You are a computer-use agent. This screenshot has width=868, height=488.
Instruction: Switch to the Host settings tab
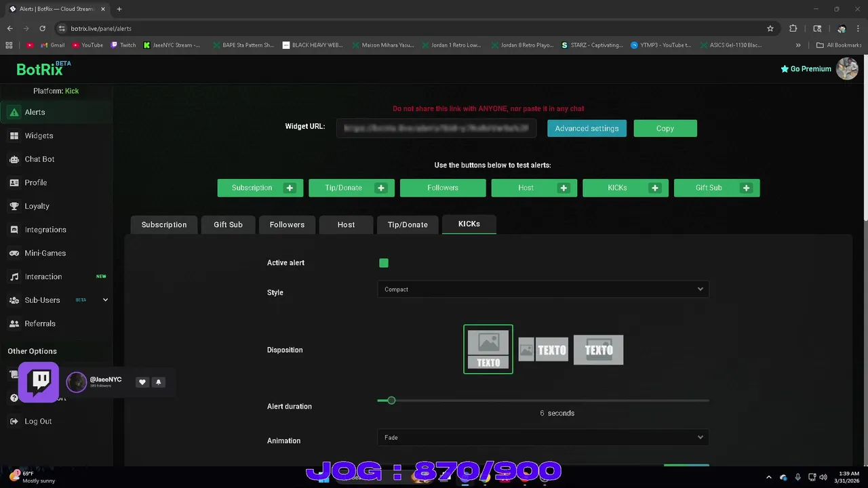click(x=346, y=225)
